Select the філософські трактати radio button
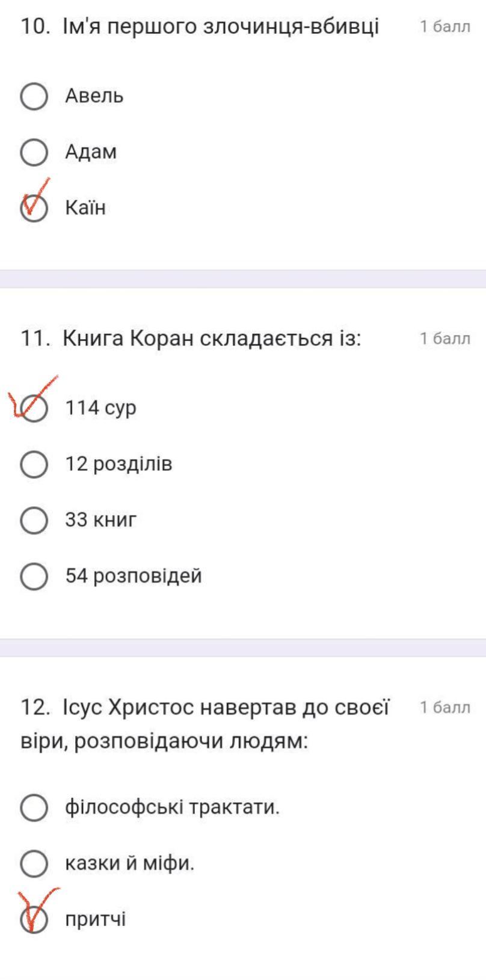 click(x=34, y=807)
